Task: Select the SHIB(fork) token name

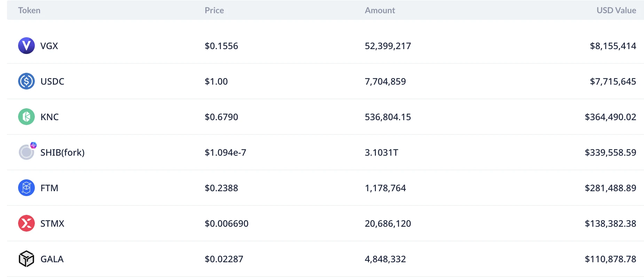Action: pyautogui.click(x=62, y=153)
